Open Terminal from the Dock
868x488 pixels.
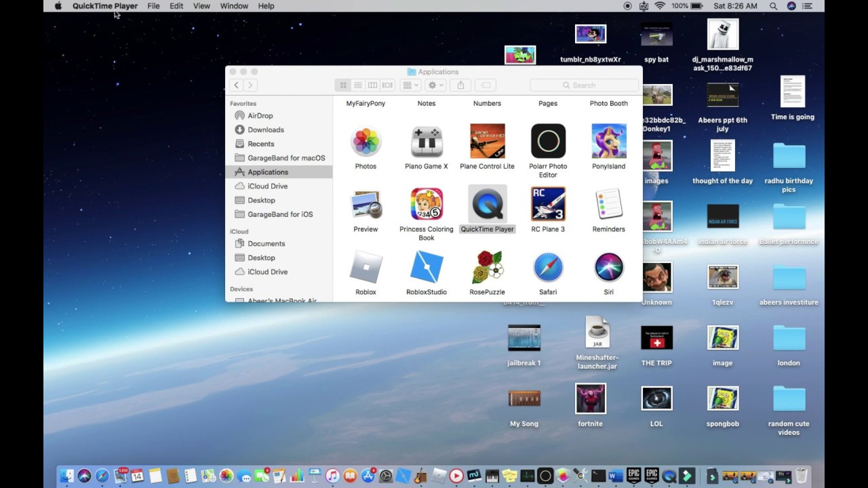pos(598,476)
